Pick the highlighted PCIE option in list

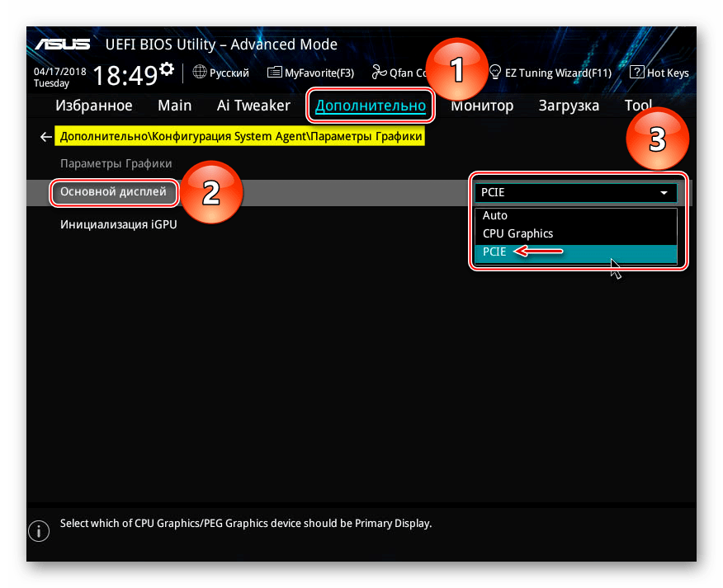click(494, 252)
